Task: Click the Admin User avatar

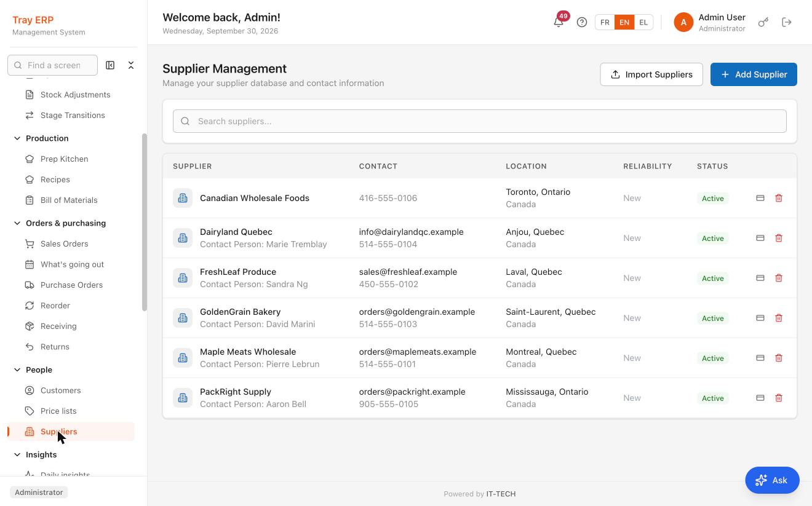Action: (683, 22)
